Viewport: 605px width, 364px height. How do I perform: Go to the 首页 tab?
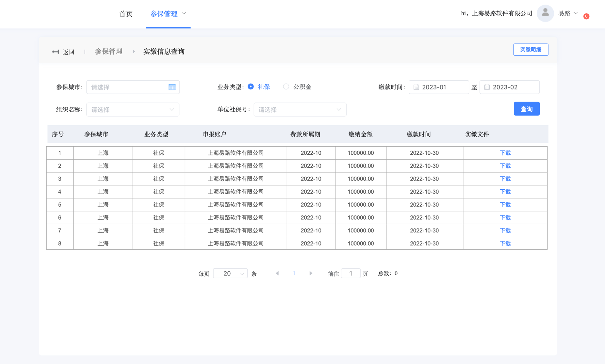pos(126,14)
